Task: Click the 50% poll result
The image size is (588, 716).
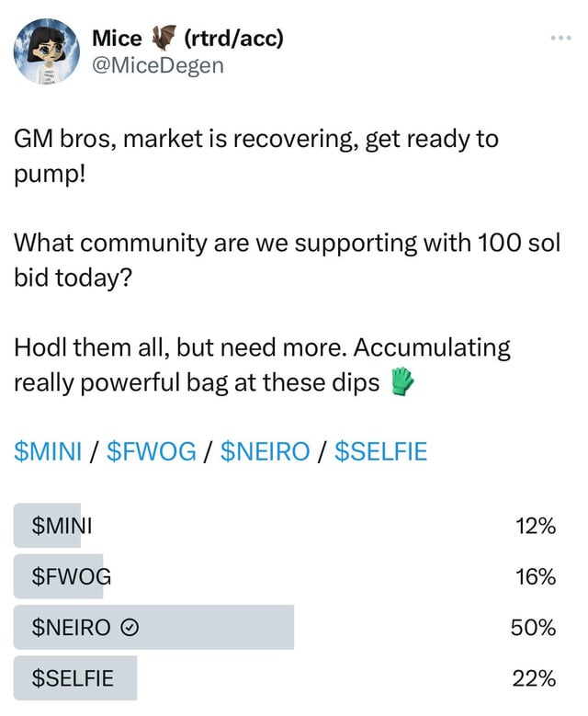Action: [534, 628]
